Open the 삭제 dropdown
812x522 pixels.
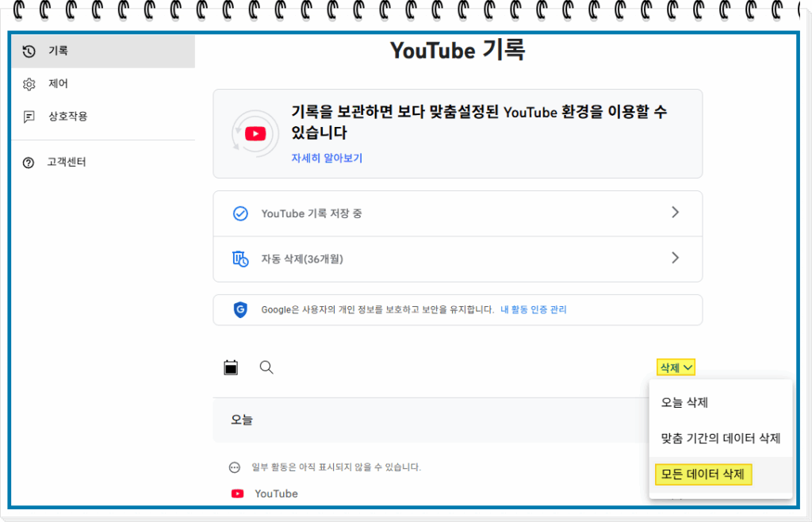676,367
